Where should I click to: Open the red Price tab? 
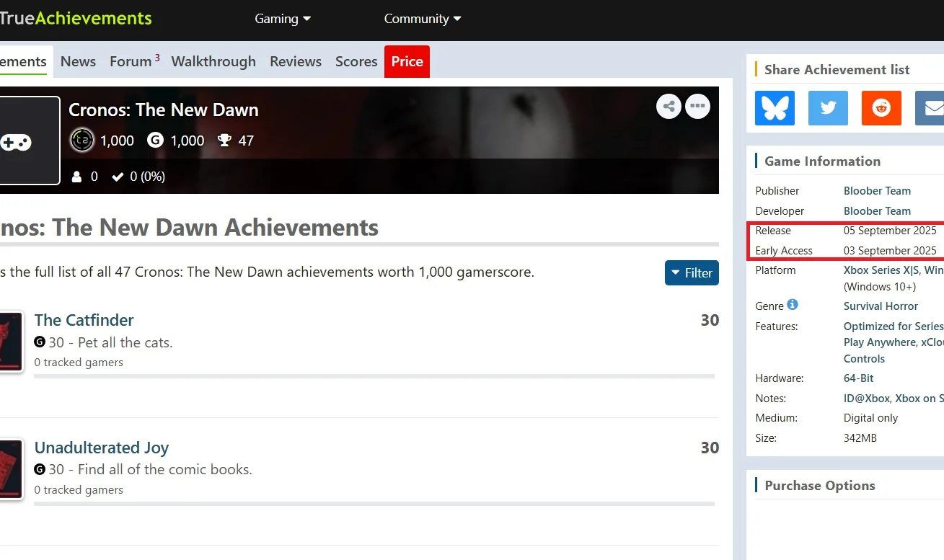coord(407,61)
